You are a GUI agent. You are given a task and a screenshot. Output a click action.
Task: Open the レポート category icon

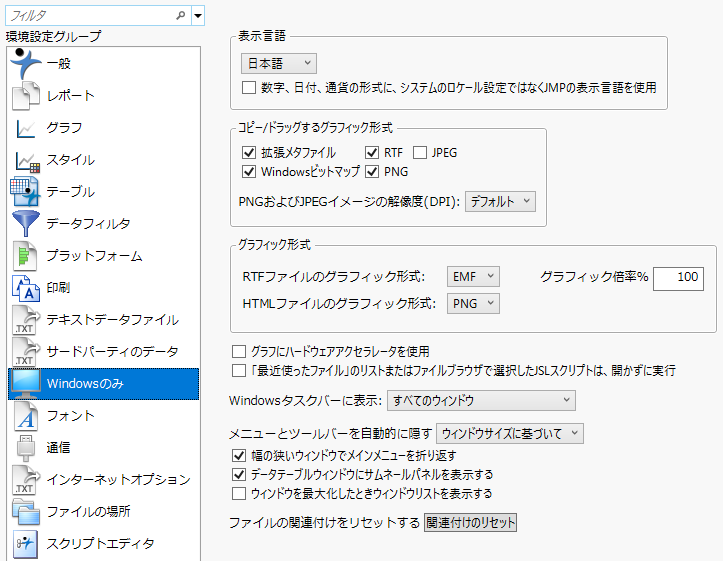click(x=26, y=95)
